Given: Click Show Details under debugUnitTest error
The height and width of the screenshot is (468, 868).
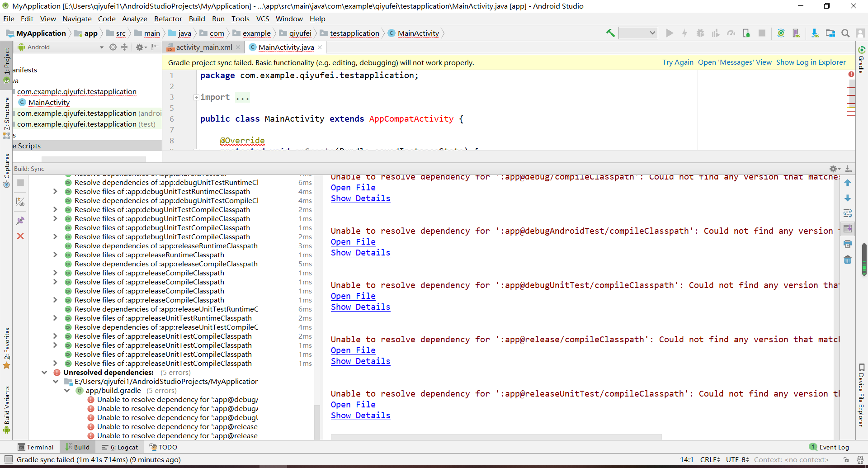Looking at the screenshot, I should pos(360,307).
